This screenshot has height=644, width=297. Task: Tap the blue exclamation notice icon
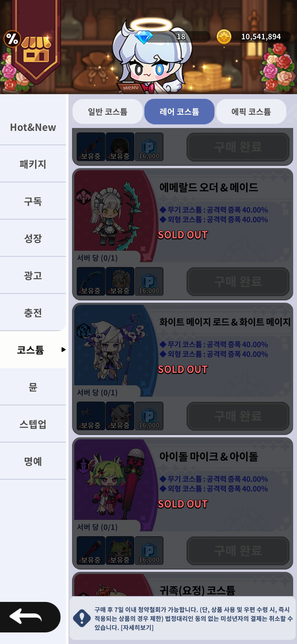(x=82, y=618)
